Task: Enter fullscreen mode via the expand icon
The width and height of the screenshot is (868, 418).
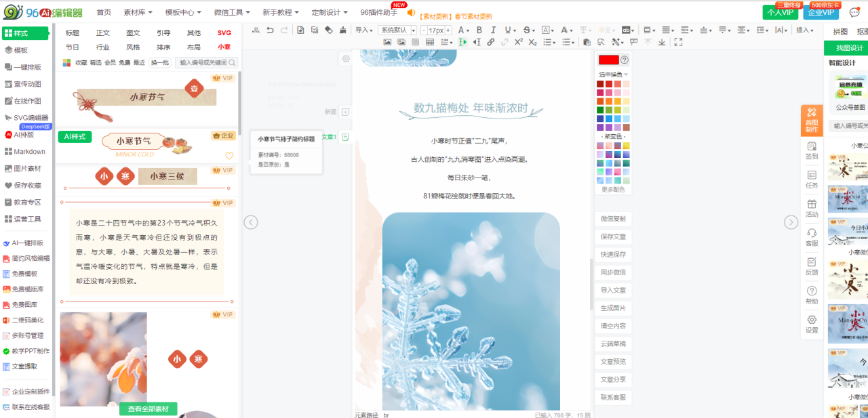Action: 677,42
